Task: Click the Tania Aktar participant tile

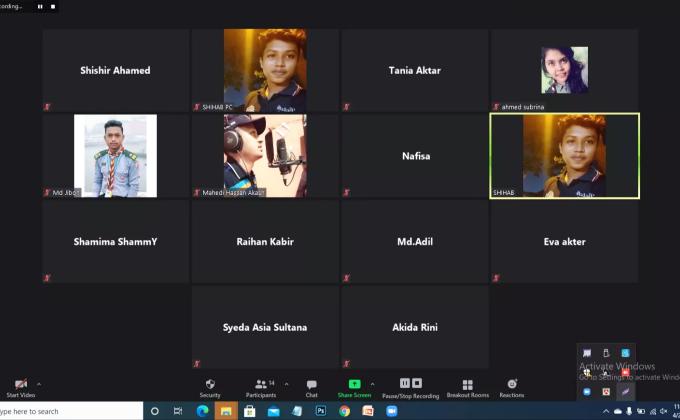Action: click(414, 70)
